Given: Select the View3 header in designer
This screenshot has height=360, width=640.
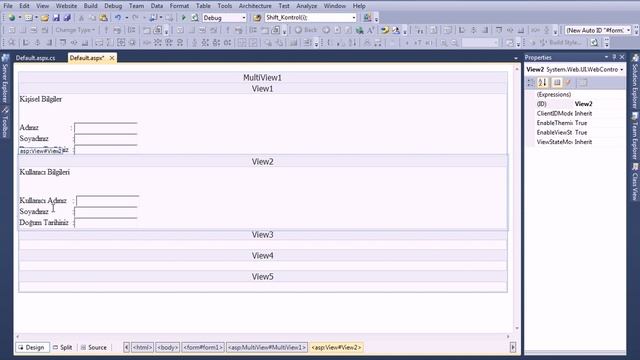Looking at the screenshot, I should point(262,235).
